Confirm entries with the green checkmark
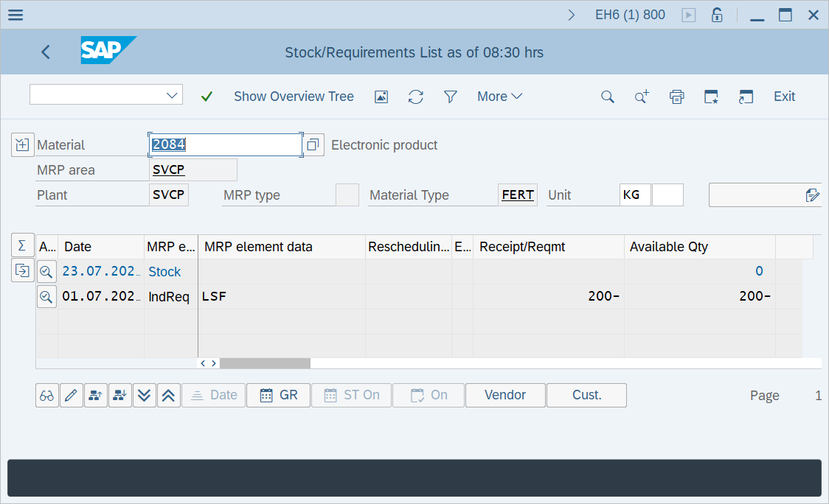The image size is (829, 504). 207,97
